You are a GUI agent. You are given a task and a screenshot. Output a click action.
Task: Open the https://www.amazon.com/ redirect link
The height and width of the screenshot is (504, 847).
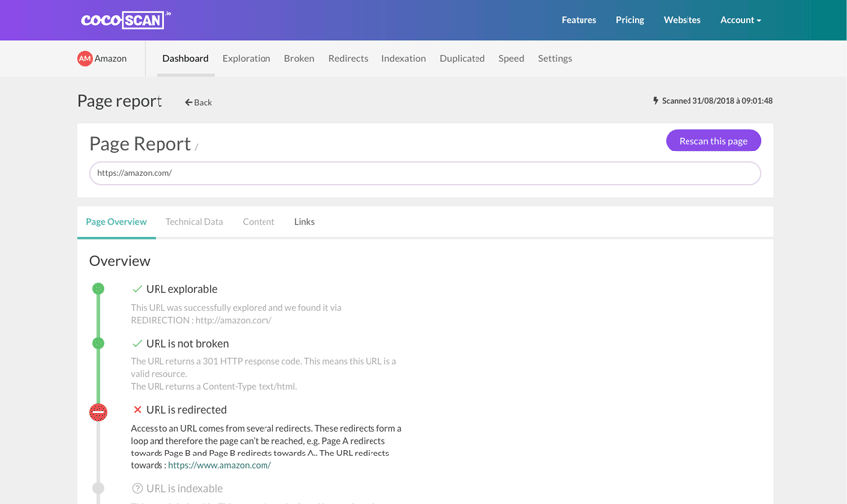[x=220, y=465]
